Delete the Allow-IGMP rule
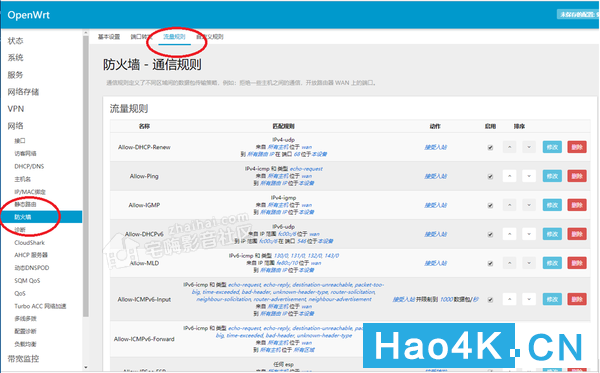Image resolution: width=600 pixels, height=373 pixels. 577,205
